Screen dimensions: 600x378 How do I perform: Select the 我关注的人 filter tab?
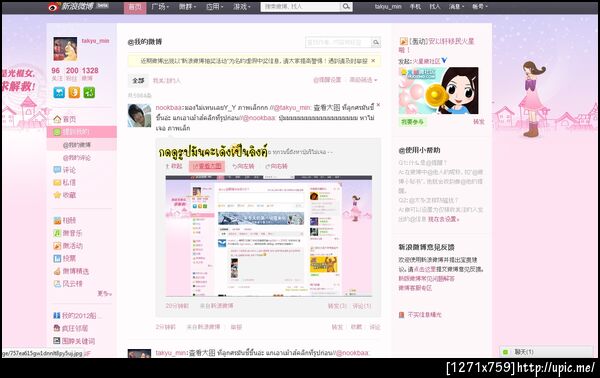click(166, 80)
